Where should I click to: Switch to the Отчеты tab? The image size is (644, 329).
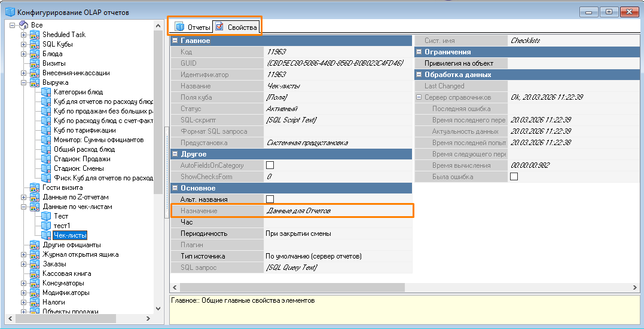point(193,27)
